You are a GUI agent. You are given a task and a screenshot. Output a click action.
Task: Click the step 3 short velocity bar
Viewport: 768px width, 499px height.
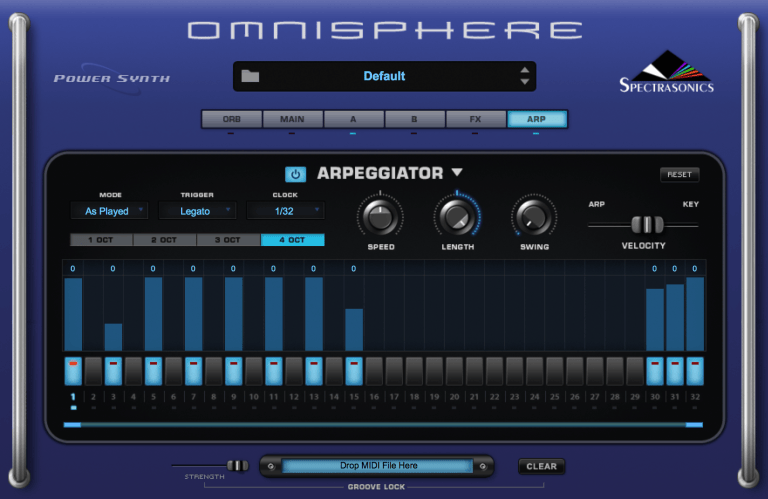point(113,337)
